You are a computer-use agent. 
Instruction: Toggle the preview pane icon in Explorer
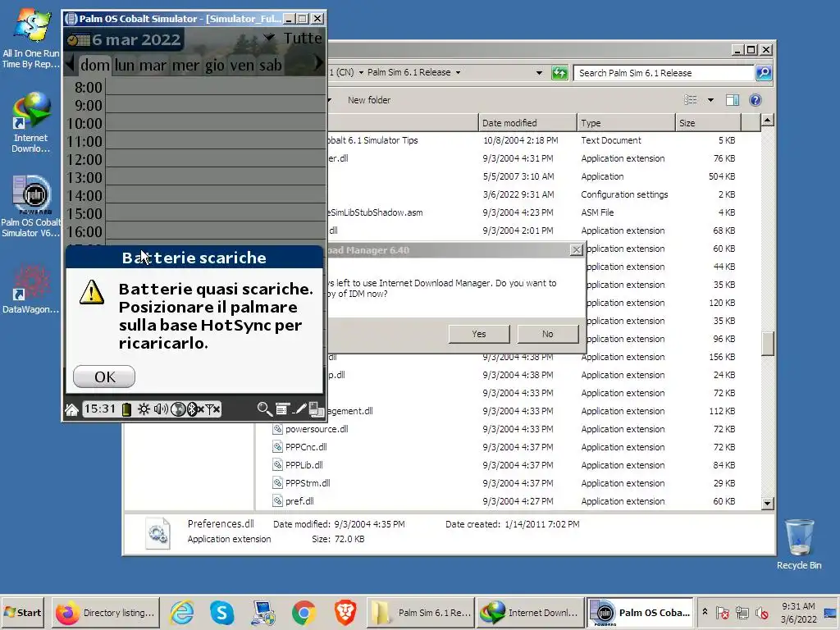coord(733,100)
